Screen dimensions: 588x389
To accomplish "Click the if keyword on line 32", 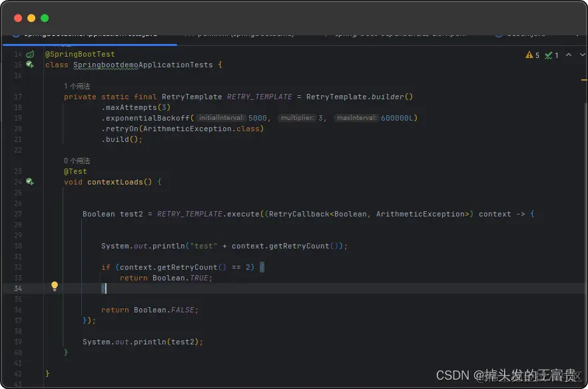I will coord(106,267).
